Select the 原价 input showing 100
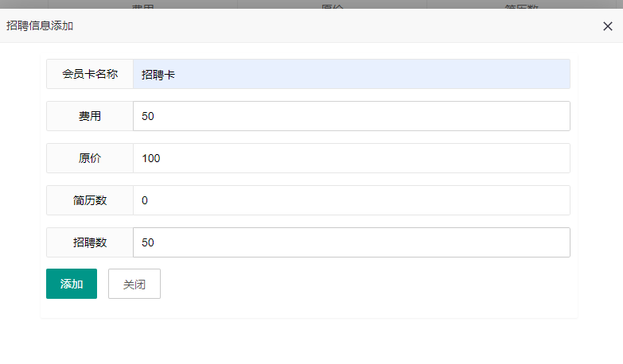This screenshot has width=623, height=364. (351, 158)
